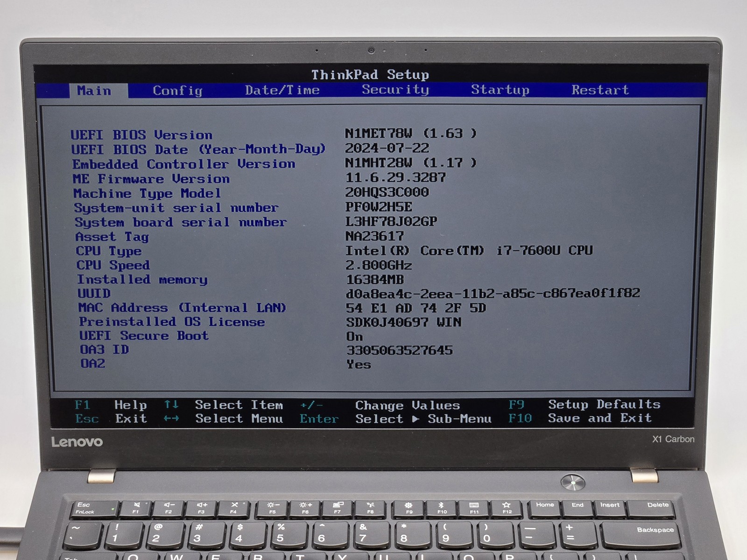
Task: Click the UUID label
Action: point(94,294)
